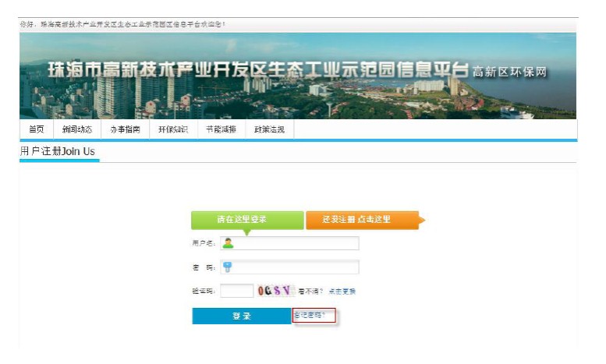Navigate to 政策法规 policy page

269,130
